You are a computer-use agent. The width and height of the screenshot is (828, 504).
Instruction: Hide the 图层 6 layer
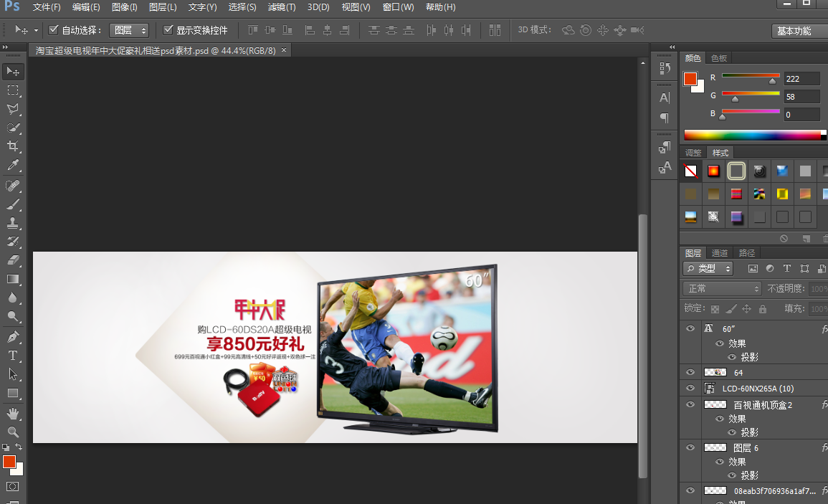(x=690, y=447)
